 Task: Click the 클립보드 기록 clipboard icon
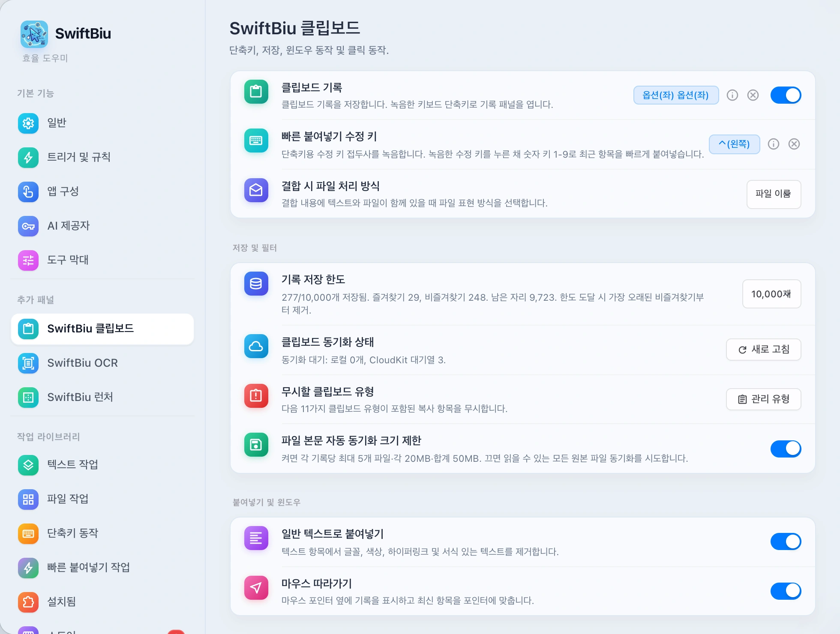pyautogui.click(x=256, y=92)
